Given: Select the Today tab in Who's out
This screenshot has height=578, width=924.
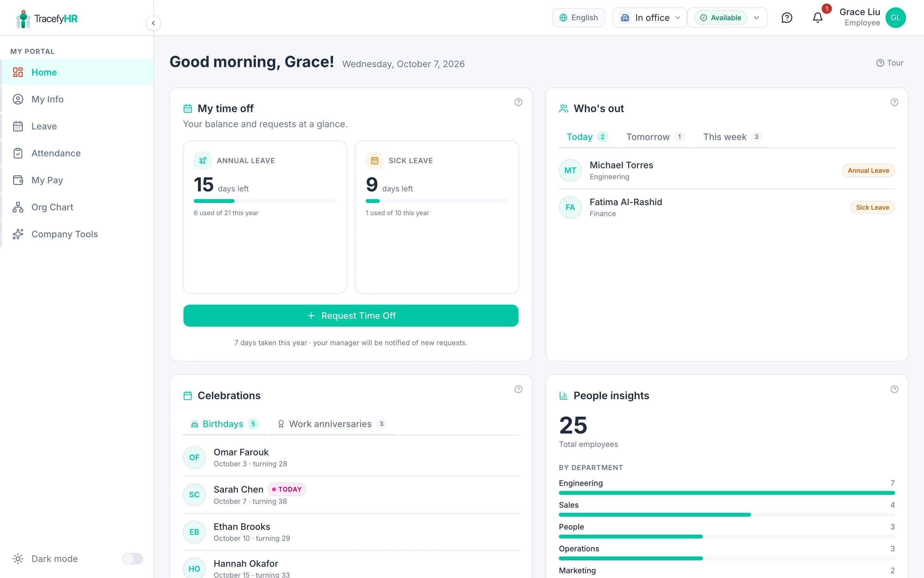Looking at the screenshot, I should click(x=587, y=137).
